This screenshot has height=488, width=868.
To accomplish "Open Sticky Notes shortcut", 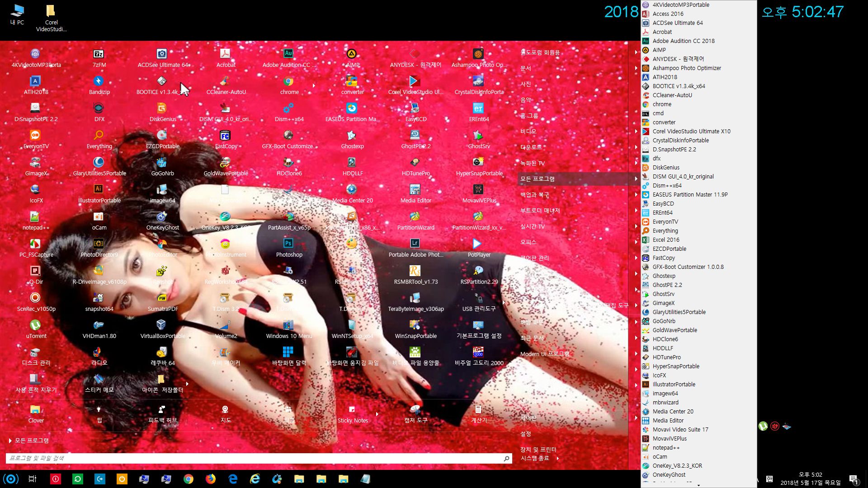I will [353, 414].
